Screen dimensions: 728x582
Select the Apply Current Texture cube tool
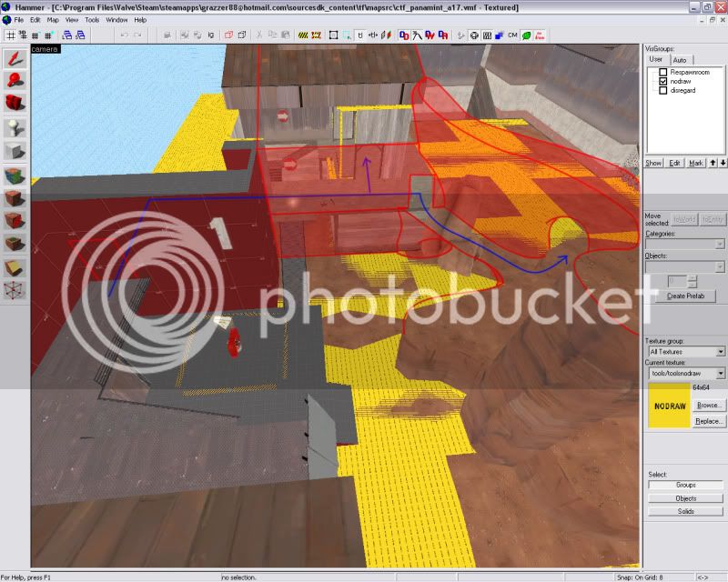15,198
